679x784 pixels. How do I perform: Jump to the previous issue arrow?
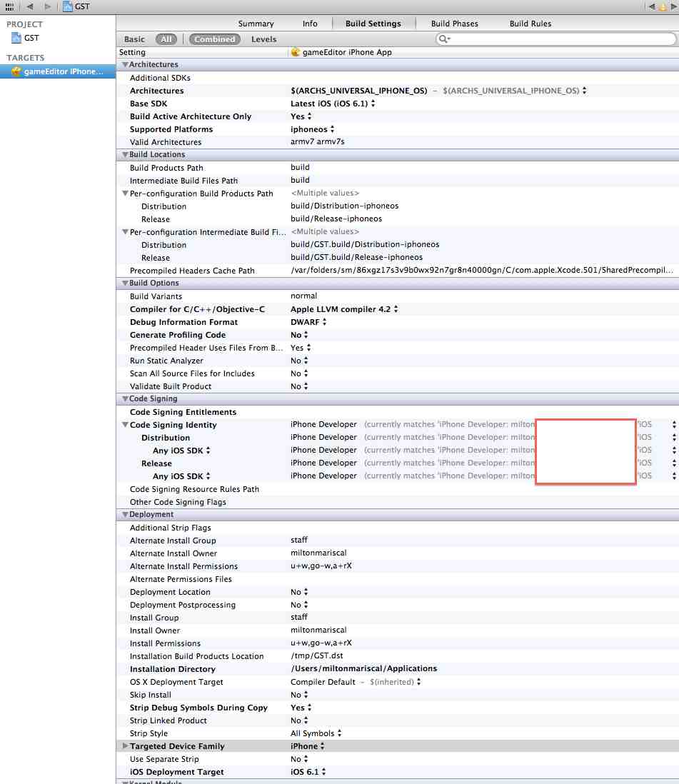(x=651, y=6)
